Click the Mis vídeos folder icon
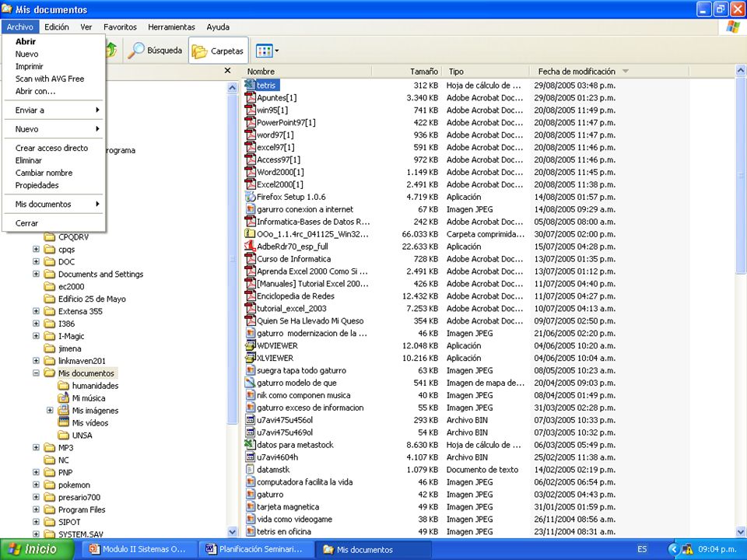Screen dimensions: 747x560 (63, 422)
